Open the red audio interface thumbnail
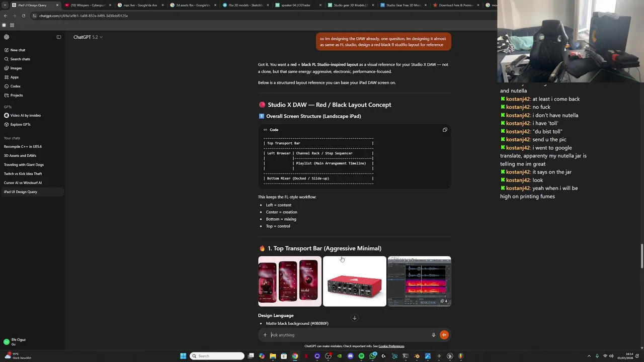644x362 pixels. click(x=355, y=281)
